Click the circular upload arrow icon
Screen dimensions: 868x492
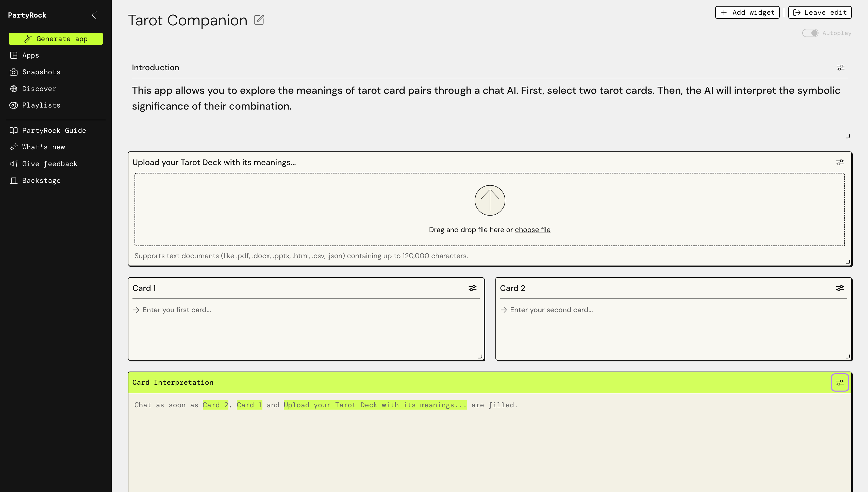490,200
